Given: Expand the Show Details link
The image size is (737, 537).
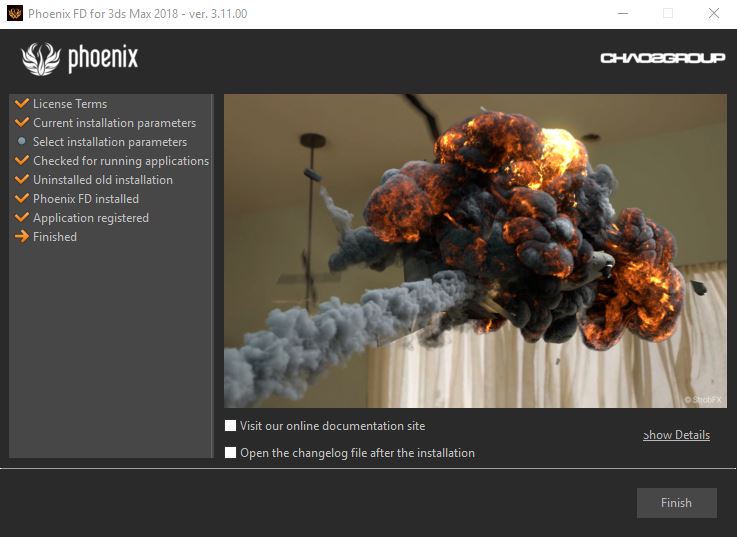Looking at the screenshot, I should (676, 435).
